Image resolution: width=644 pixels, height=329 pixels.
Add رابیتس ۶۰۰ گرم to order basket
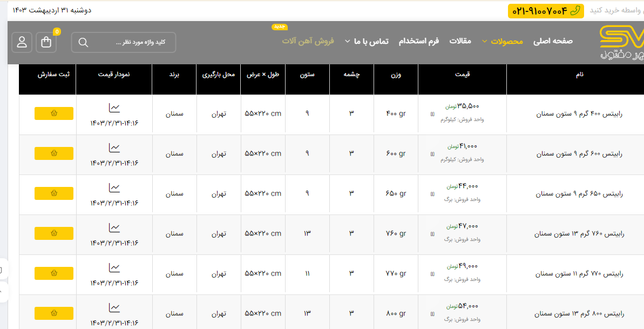[54, 153]
